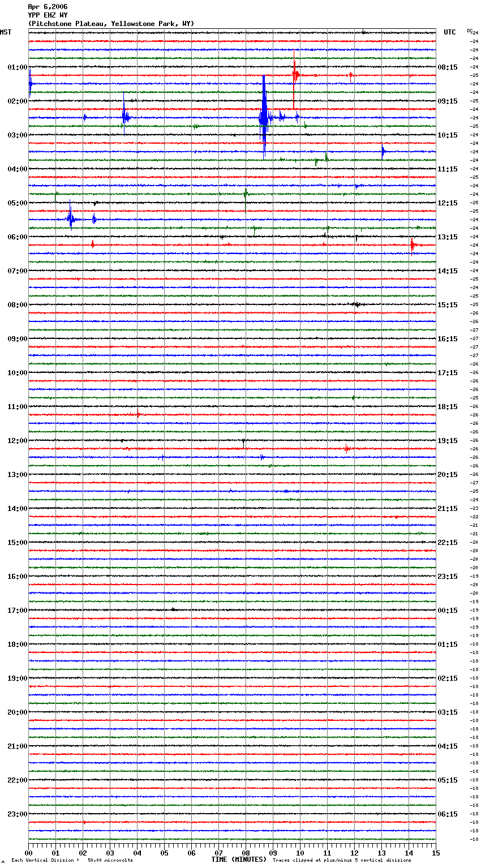The height and width of the screenshot is (868, 481).
Task: Select the MST time label '17:00'
Action: tap(18, 611)
